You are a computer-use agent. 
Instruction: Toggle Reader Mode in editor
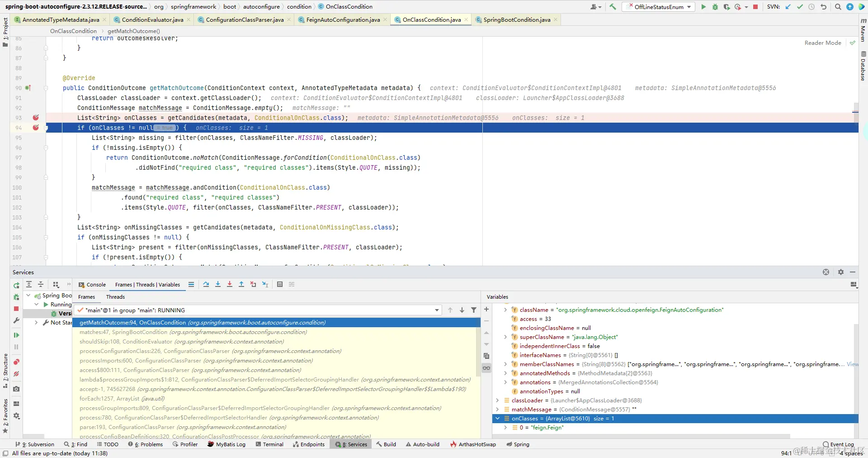point(823,43)
